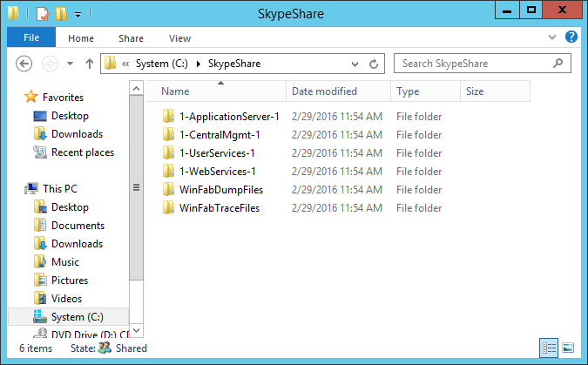Open Downloads under This PC
The width and height of the screenshot is (588, 365).
(77, 244)
